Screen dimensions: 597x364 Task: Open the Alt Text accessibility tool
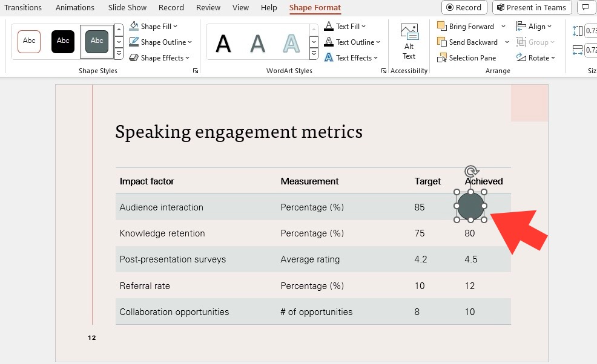click(409, 41)
